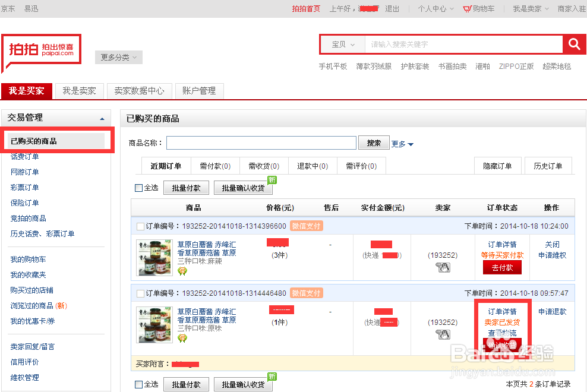The image size is (587, 392).
Task: Click the red search magnifier icon
Action: [575, 44]
